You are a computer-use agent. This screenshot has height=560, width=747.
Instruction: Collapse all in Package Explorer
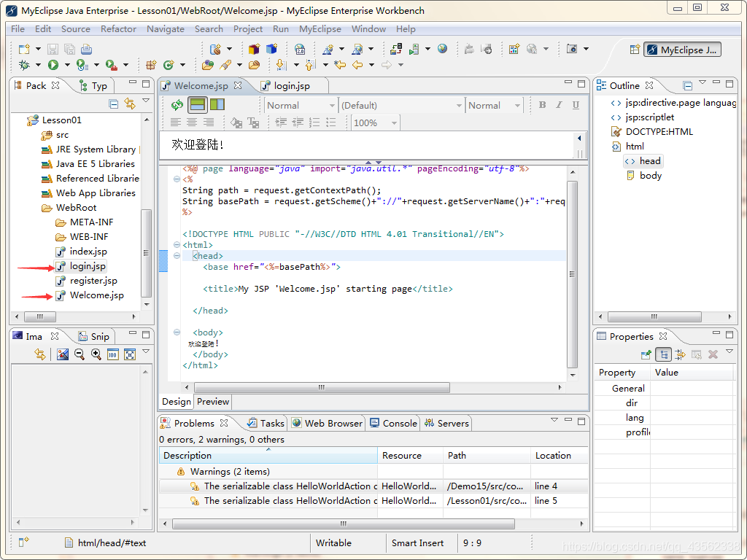[x=113, y=104]
